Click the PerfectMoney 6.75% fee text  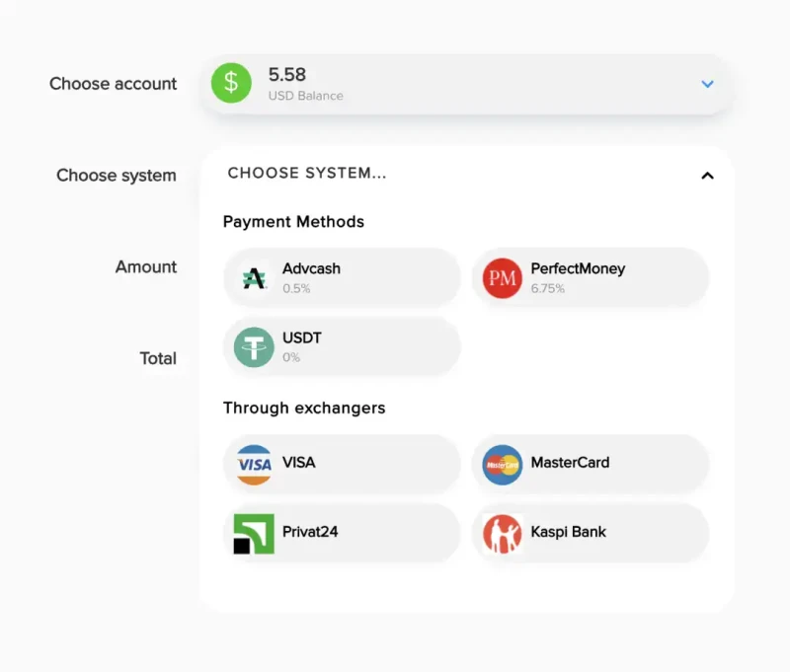pyautogui.click(x=548, y=288)
